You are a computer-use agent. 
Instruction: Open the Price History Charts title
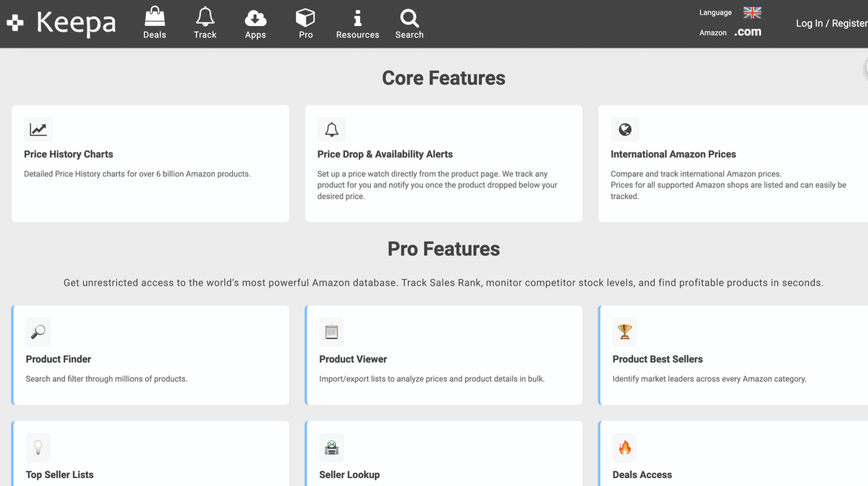(69, 154)
